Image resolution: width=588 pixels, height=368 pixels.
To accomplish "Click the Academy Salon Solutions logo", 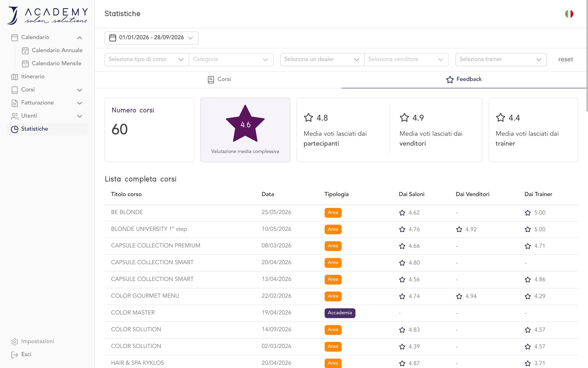I will pos(47,16).
